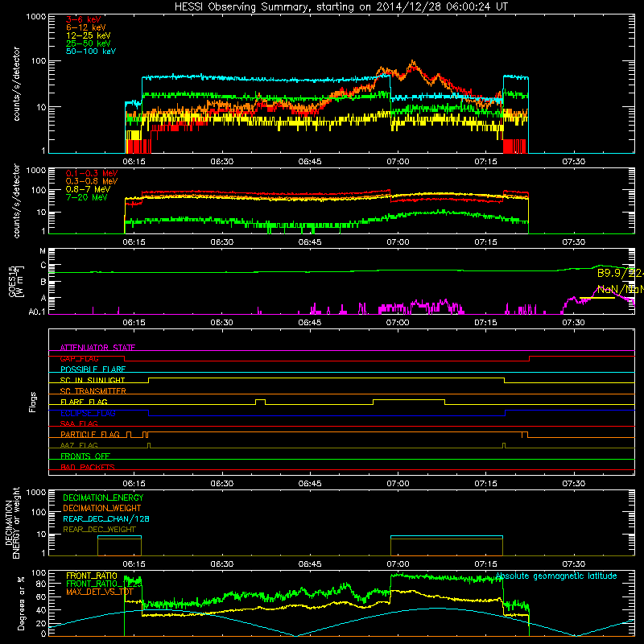Click the 06:15 tick under the keV count-rate panel

[x=134, y=162]
